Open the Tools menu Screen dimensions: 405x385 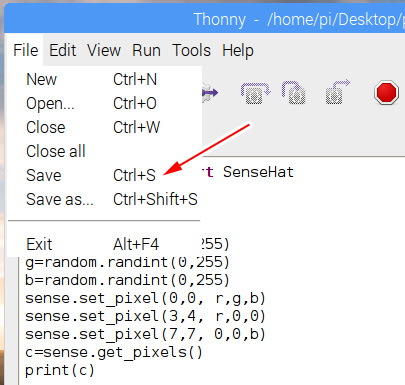(192, 50)
